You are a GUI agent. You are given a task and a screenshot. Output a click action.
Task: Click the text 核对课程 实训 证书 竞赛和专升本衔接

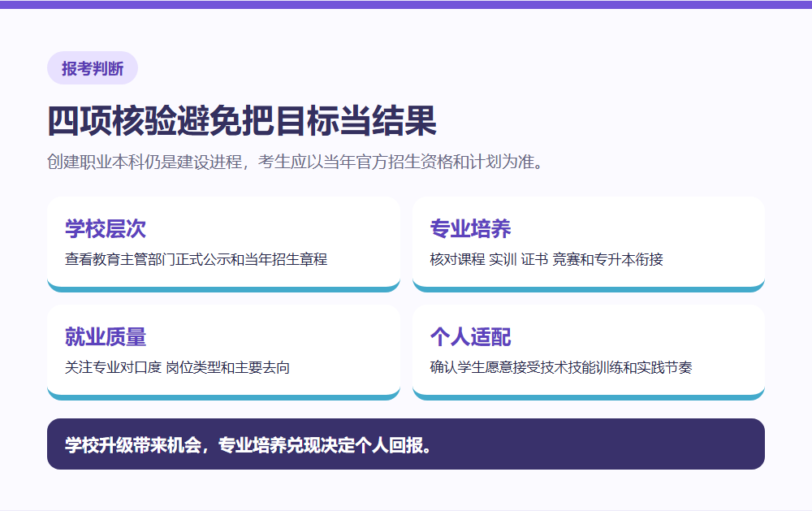[x=546, y=259]
